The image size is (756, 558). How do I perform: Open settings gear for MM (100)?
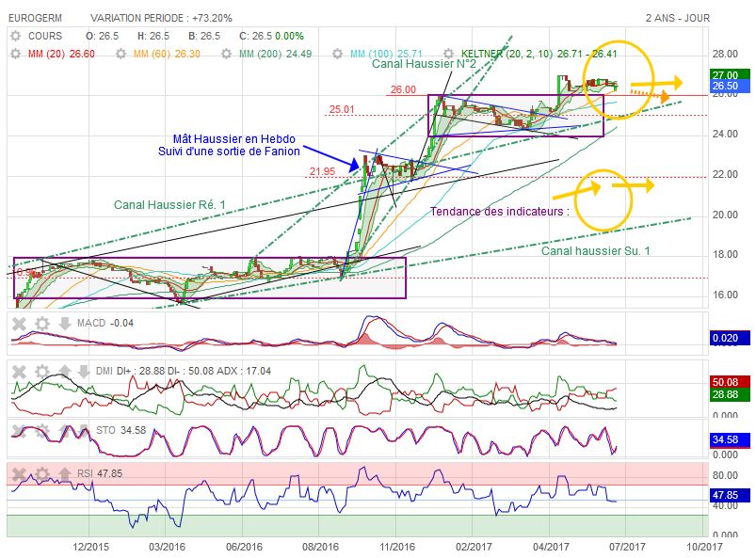[337, 54]
